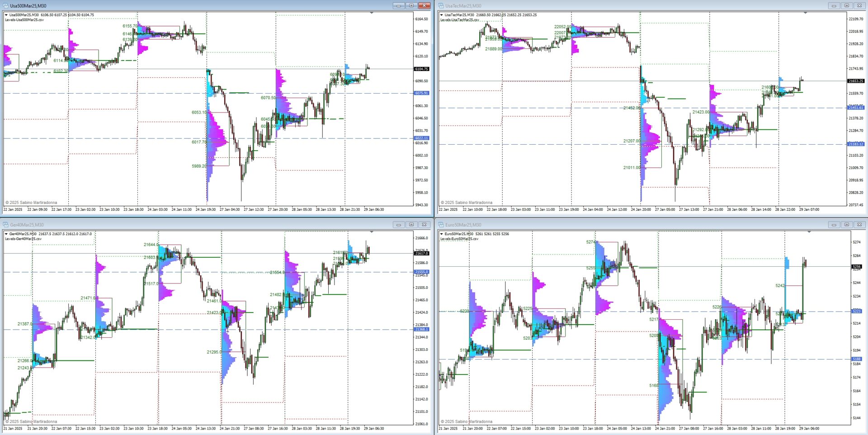Click the blue 21451.61 level price tag
This screenshot has height=435, width=868.
pyautogui.click(x=856, y=108)
